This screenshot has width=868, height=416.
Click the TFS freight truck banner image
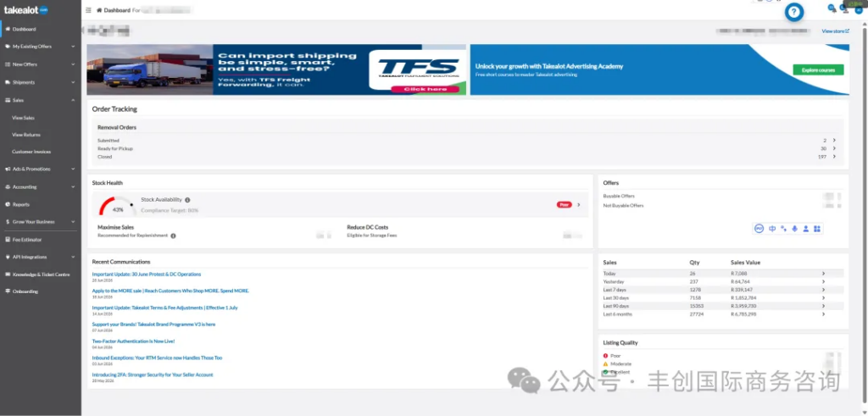point(277,69)
